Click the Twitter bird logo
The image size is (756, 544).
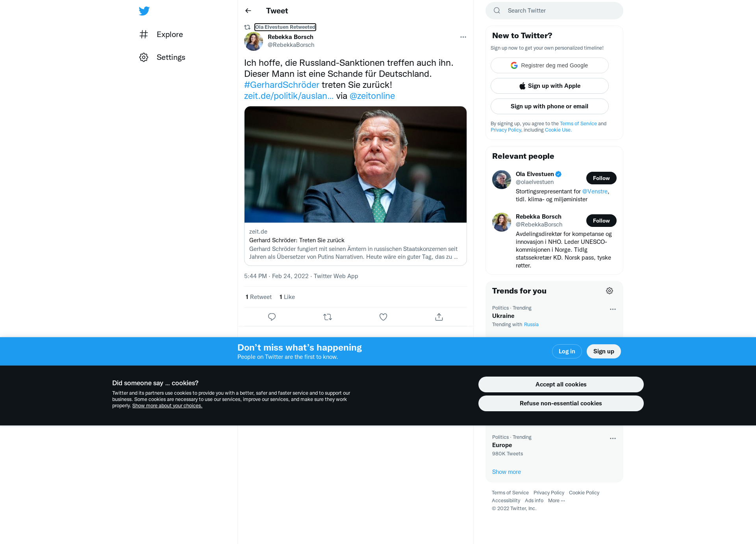point(144,11)
